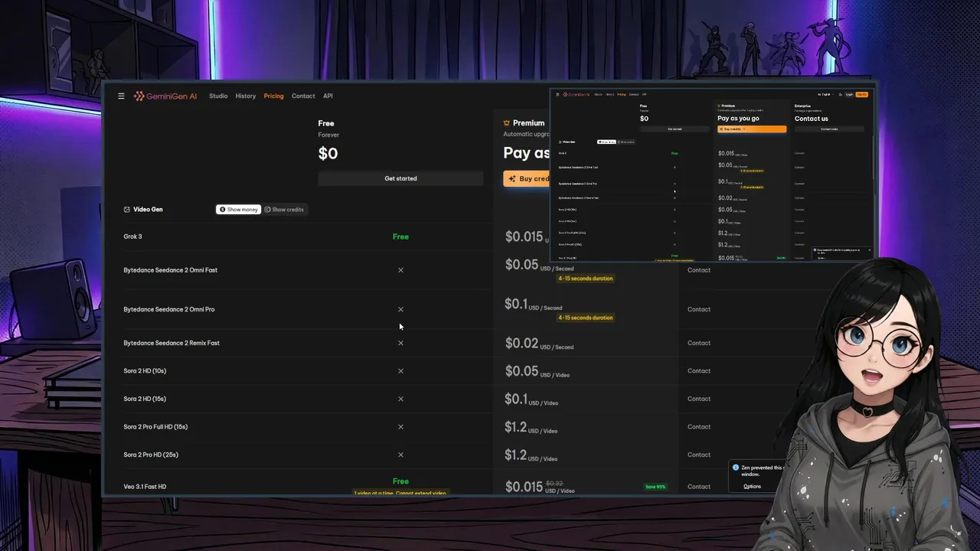Click the X mark in Seedance 2 Remix Fast row

(400, 343)
